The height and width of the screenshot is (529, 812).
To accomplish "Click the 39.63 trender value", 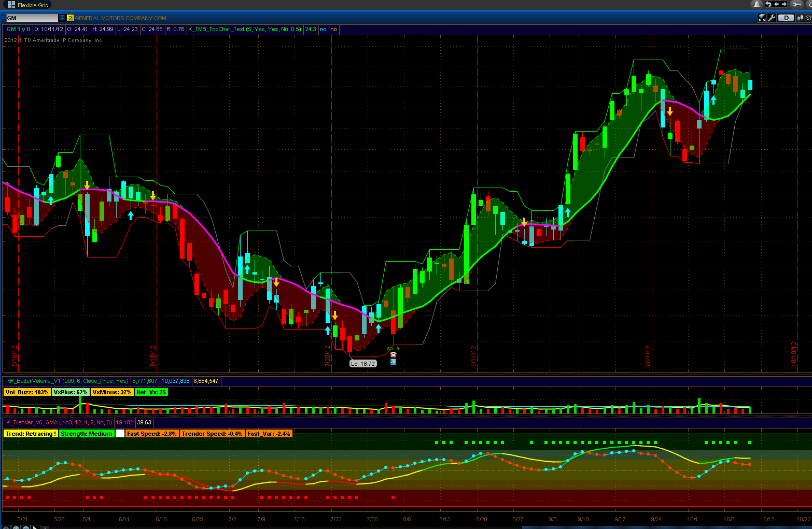I will [144, 422].
